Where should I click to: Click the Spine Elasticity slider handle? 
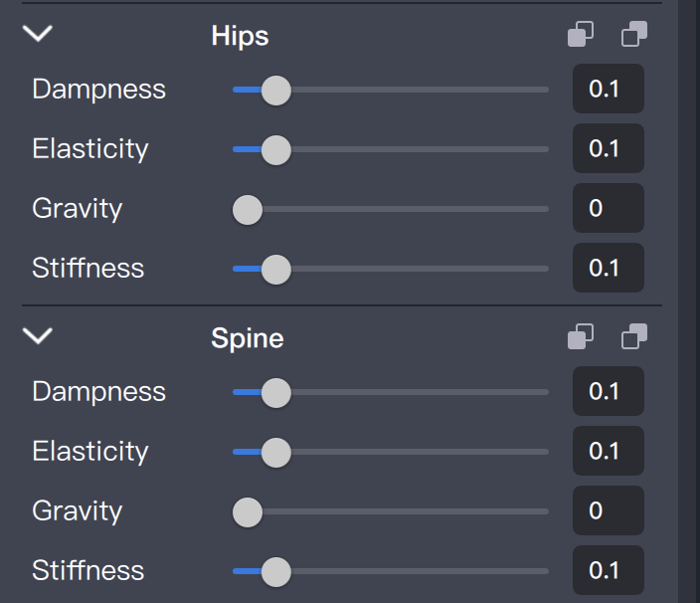click(x=275, y=452)
